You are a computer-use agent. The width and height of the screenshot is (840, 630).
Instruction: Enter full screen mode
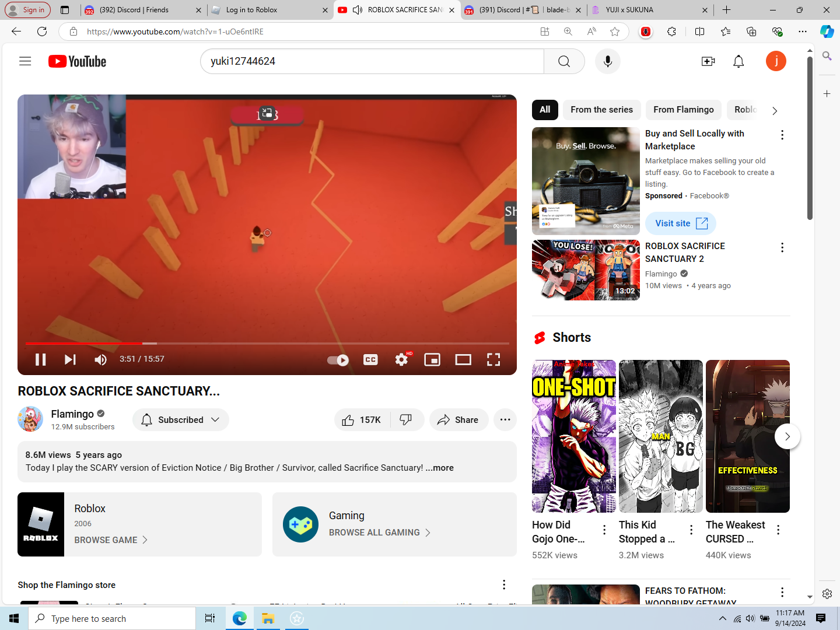[x=494, y=360]
